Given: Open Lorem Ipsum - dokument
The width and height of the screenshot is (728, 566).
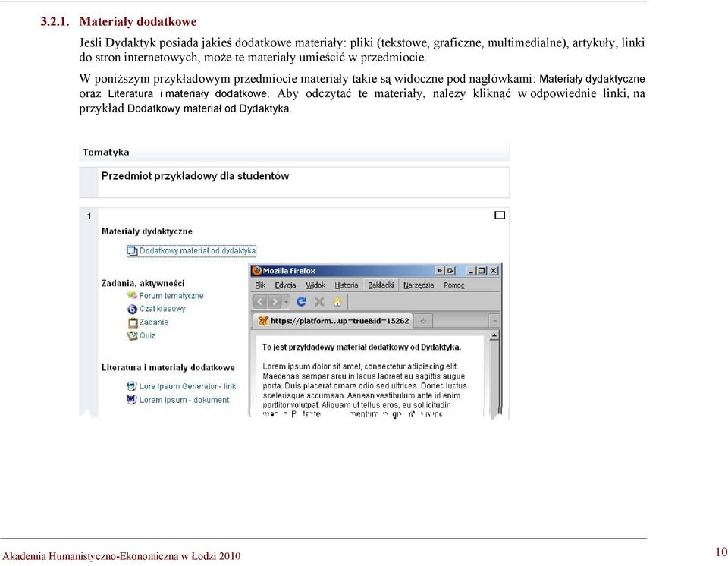Looking at the screenshot, I should [x=184, y=400].
